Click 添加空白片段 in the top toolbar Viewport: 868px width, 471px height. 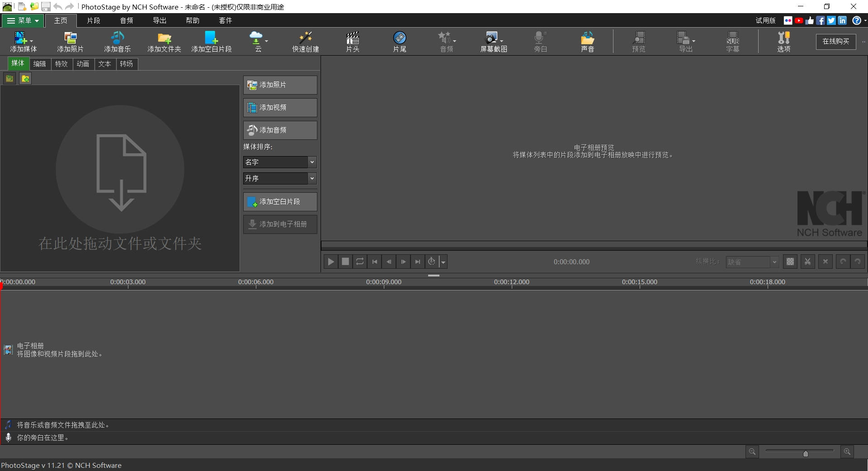pyautogui.click(x=211, y=42)
